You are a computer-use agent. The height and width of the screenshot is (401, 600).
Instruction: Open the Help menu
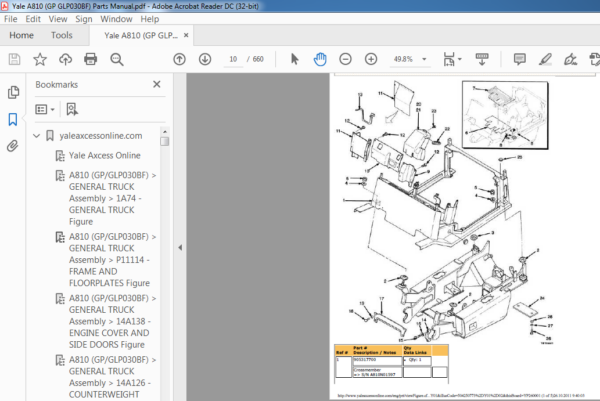pyautogui.click(x=150, y=19)
